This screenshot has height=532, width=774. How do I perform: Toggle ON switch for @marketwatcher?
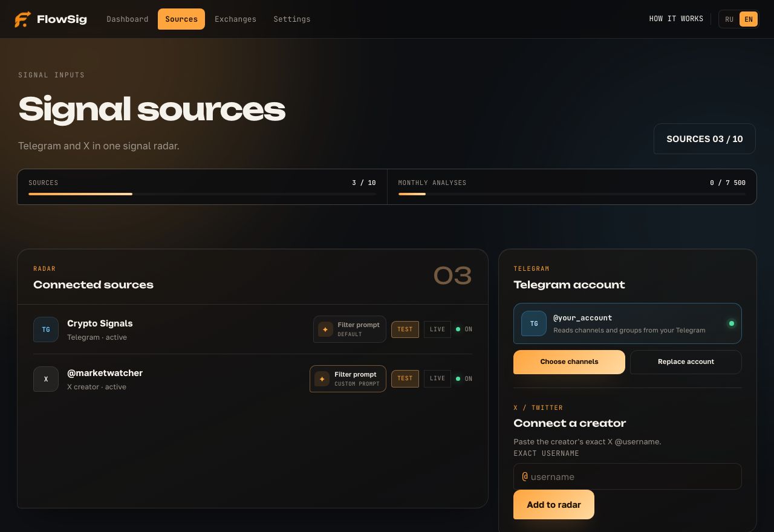click(464, 379)
